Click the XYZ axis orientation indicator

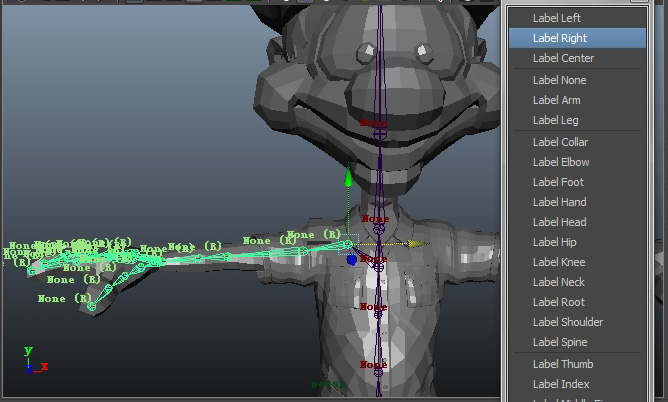pos(35,360)
